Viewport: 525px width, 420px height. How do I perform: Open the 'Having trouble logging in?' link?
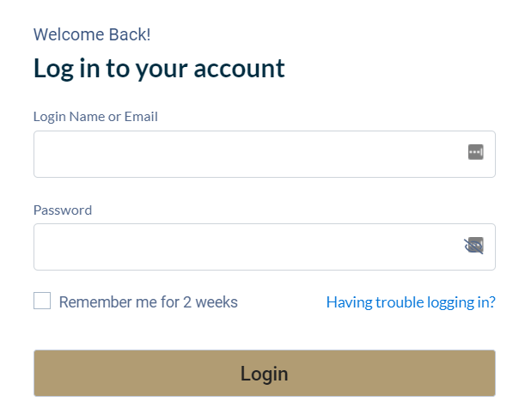(411, 302)
